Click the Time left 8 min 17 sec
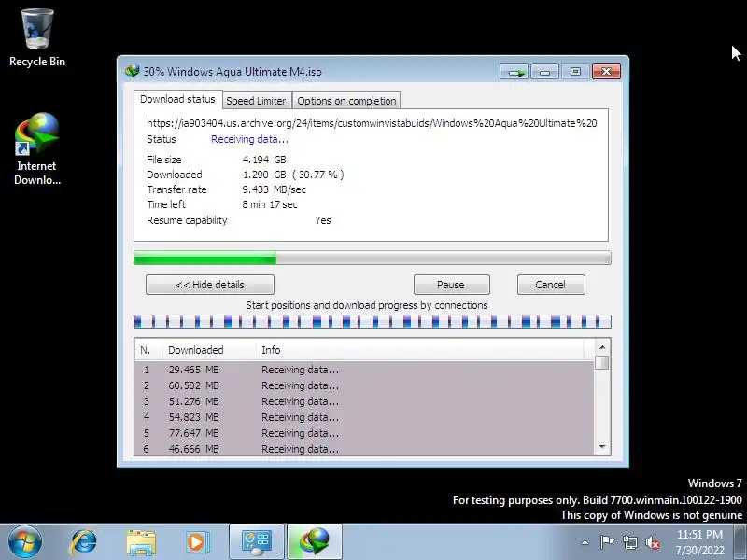The image size is (747, 560). click(x=270, y=204)
